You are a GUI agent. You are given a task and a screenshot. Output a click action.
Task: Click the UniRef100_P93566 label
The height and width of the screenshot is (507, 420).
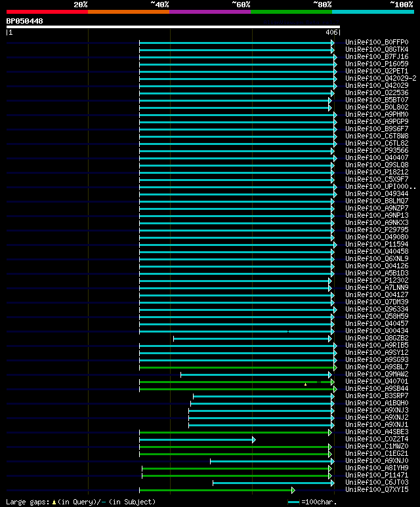coord(377,151)
